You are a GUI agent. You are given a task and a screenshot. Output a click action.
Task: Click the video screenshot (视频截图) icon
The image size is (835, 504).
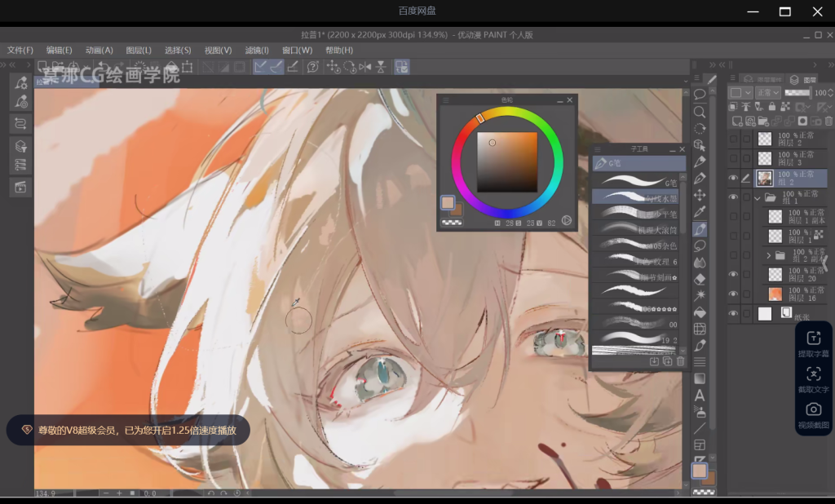[813, 410]
